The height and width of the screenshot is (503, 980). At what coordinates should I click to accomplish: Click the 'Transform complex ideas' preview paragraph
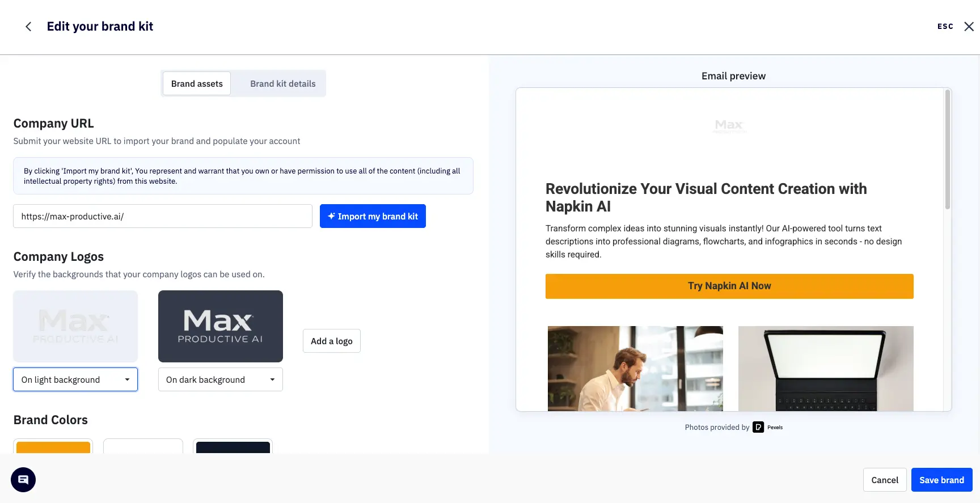point(724,242)
